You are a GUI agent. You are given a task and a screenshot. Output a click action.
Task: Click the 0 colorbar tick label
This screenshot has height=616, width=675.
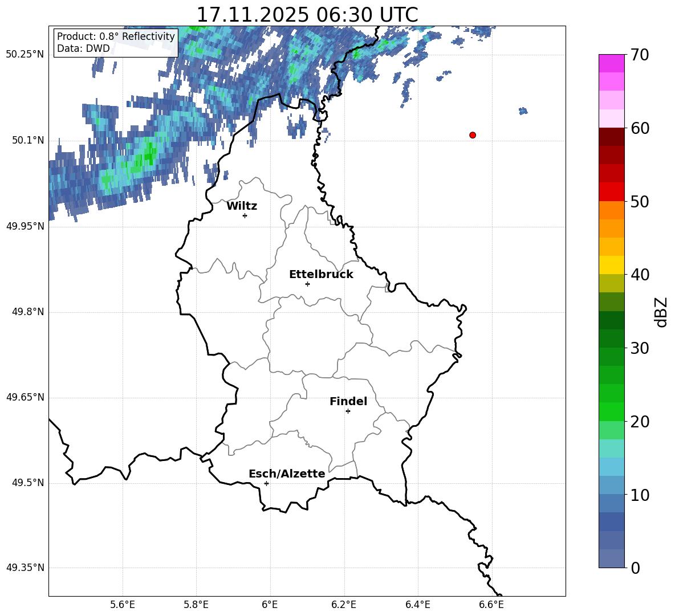635,568
